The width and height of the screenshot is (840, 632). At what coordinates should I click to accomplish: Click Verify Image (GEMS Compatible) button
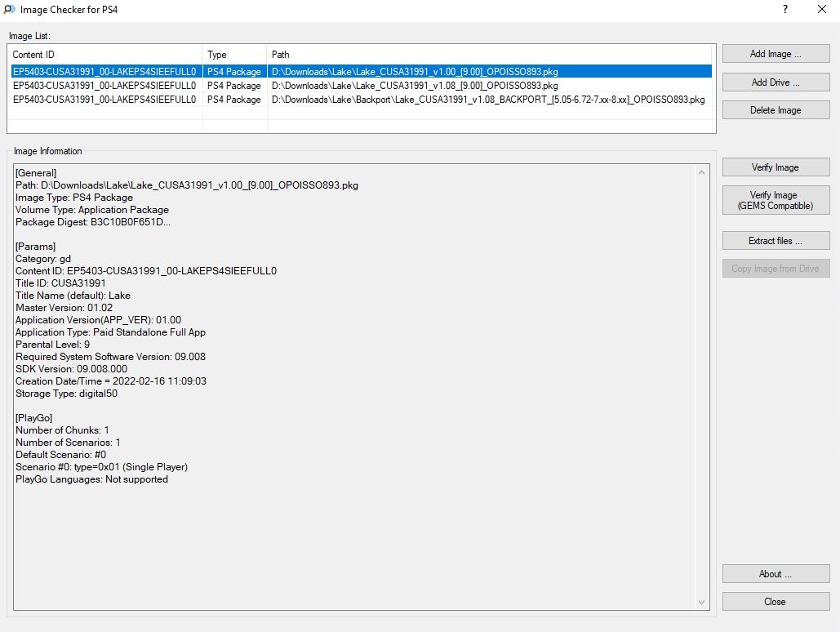pos(776,200)
